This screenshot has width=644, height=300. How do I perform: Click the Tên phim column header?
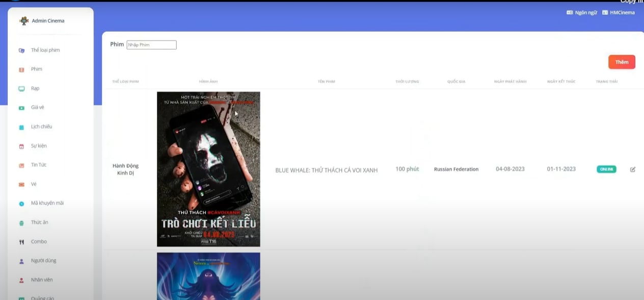pyautogui.click(x=327, y=82)
